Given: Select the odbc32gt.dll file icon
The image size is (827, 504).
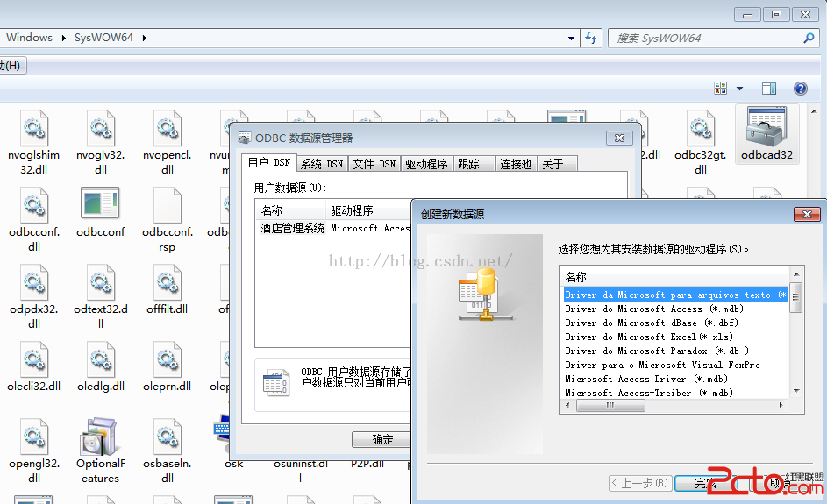Looking at the screenshot, I should 701,128.
